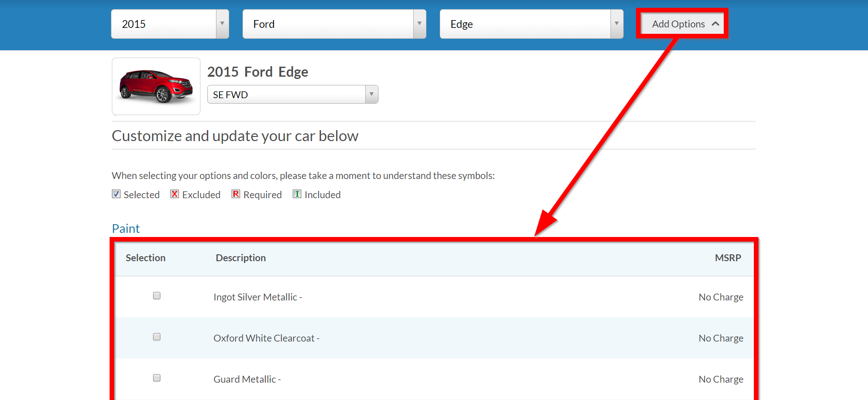Click the red X Excluded legend icon

coord(174,194)
